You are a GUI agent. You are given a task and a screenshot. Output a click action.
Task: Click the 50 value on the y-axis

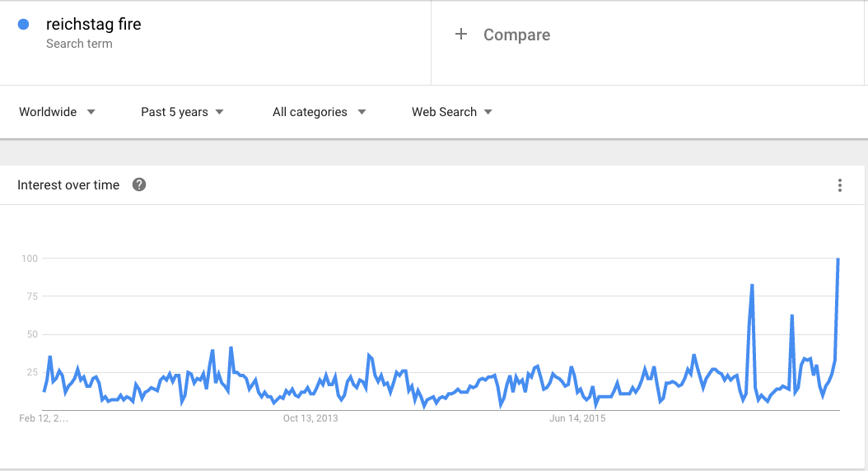click(x=32, y=334)
